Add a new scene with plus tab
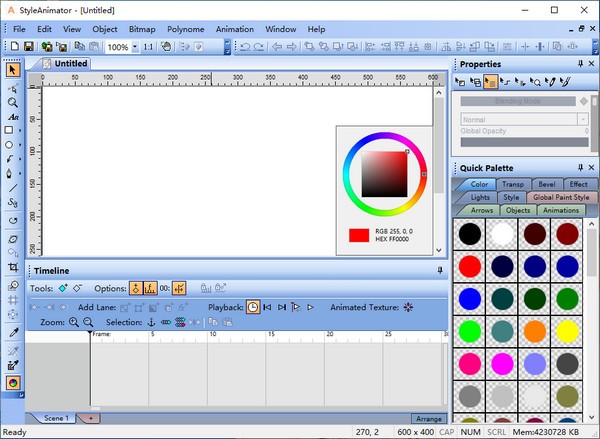Viewport: 600px width, 439px height. coord(90,418)
